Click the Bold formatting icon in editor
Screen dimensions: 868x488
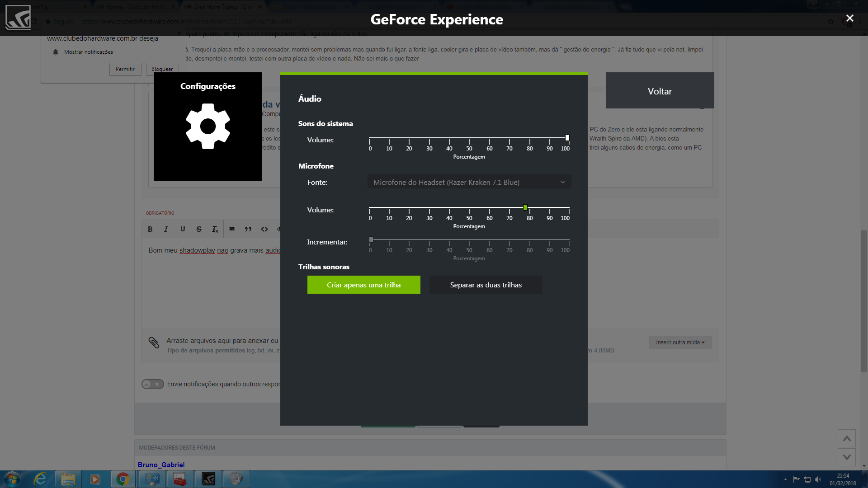[150, 229]
